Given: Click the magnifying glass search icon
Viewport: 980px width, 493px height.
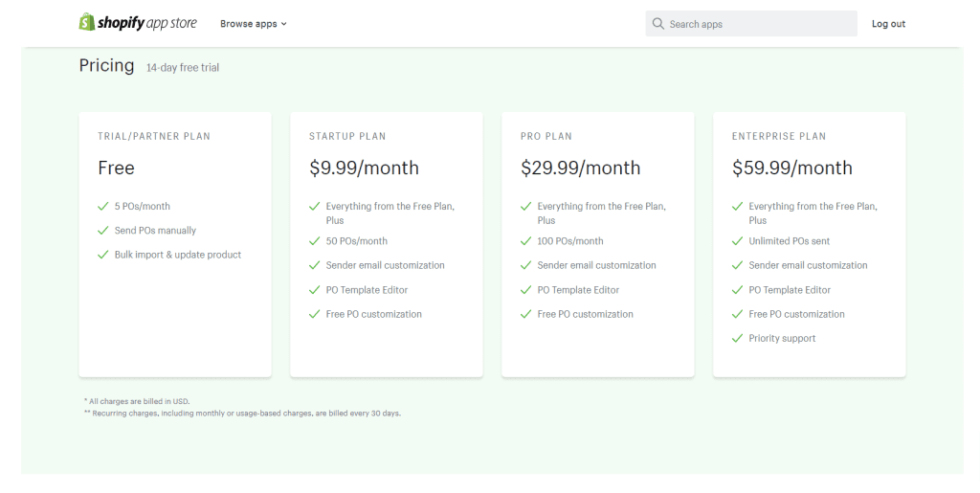Looking at the screenshot, I should pos(657,24).
